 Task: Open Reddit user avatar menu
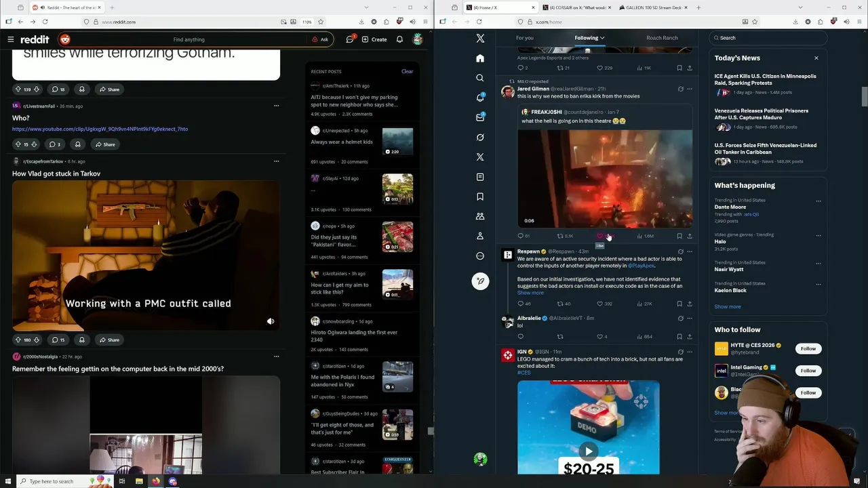(418, 39)
